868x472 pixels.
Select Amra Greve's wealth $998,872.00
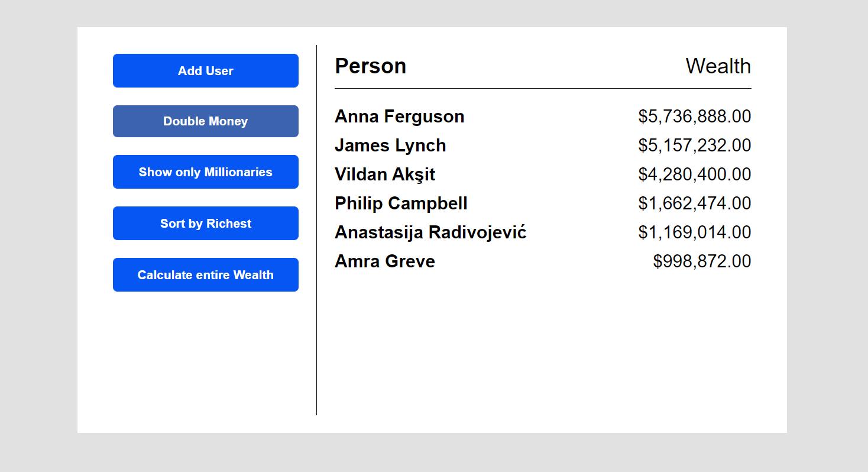(x=702, y=261)
